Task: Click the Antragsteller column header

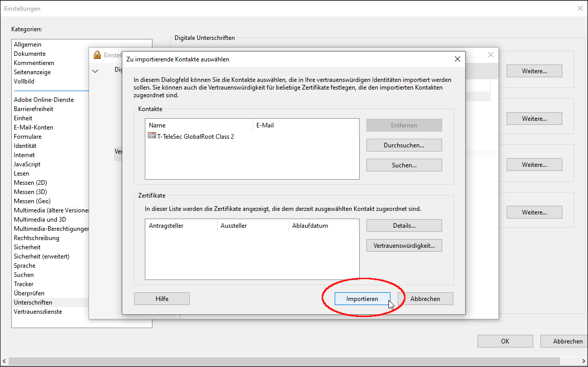Action: 181,226
